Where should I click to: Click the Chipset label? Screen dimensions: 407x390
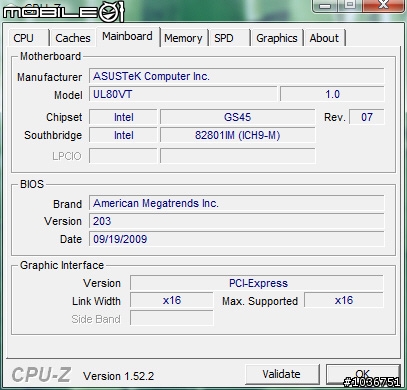64,117
